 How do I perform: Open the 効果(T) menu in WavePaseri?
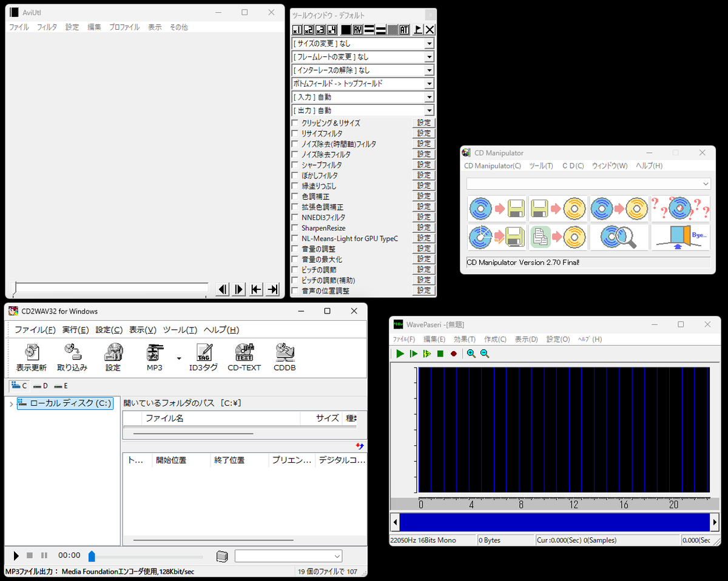(465, 340)
